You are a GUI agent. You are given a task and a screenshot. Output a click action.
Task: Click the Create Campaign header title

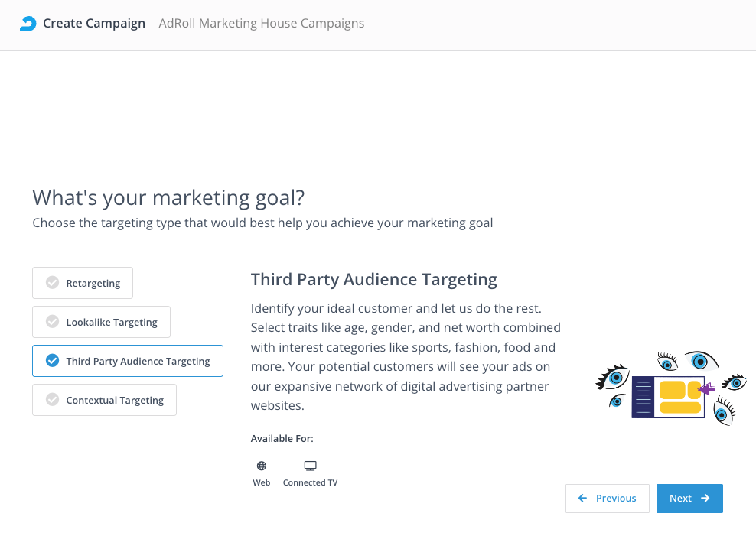tap(93, 24)
